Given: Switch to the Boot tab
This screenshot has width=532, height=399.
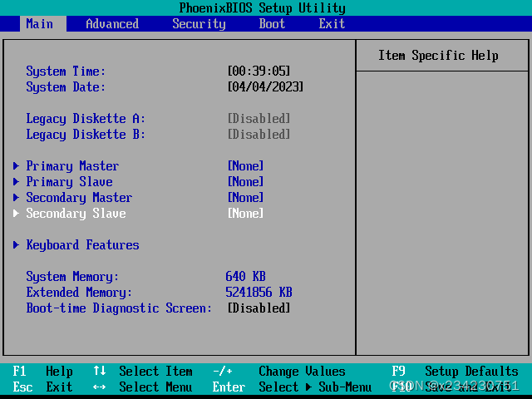Looking at the screenshot, I should coord(272,24).
